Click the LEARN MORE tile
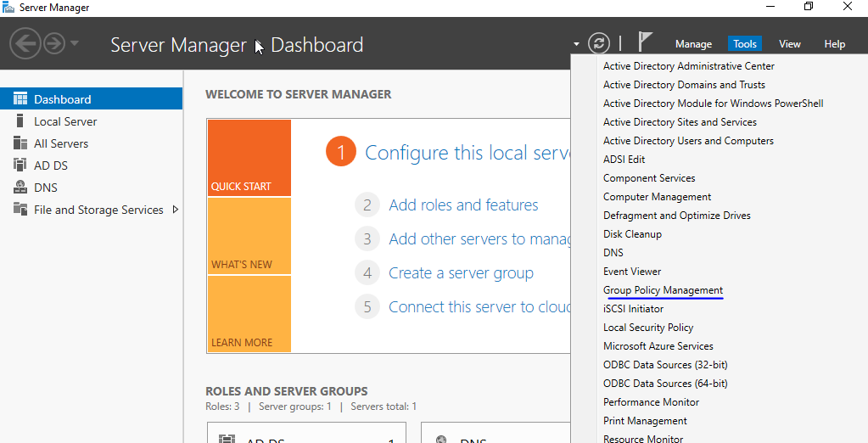868x443 pixels. (249, 314)
